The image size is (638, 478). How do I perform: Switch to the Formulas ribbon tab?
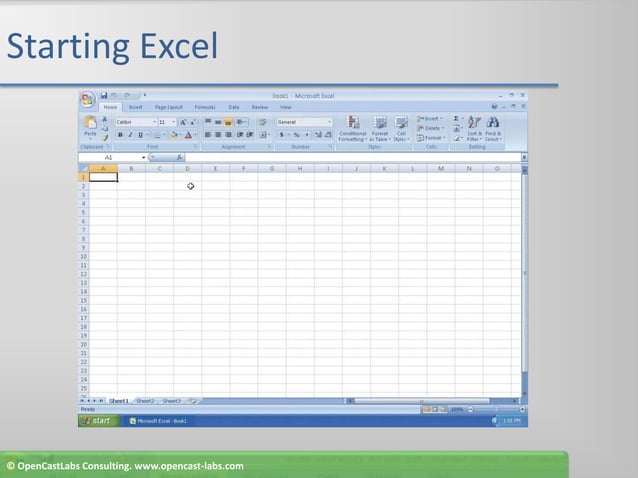[x=205, y=107]
